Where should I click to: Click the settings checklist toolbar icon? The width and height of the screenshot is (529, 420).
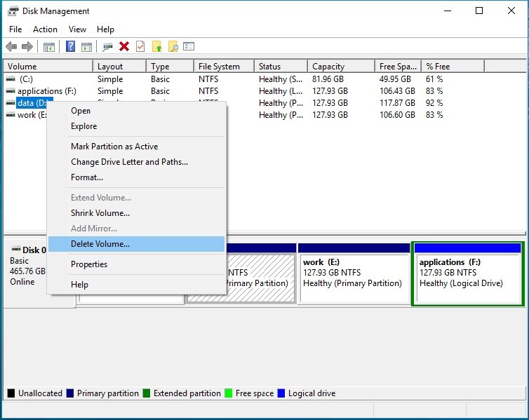189,46
